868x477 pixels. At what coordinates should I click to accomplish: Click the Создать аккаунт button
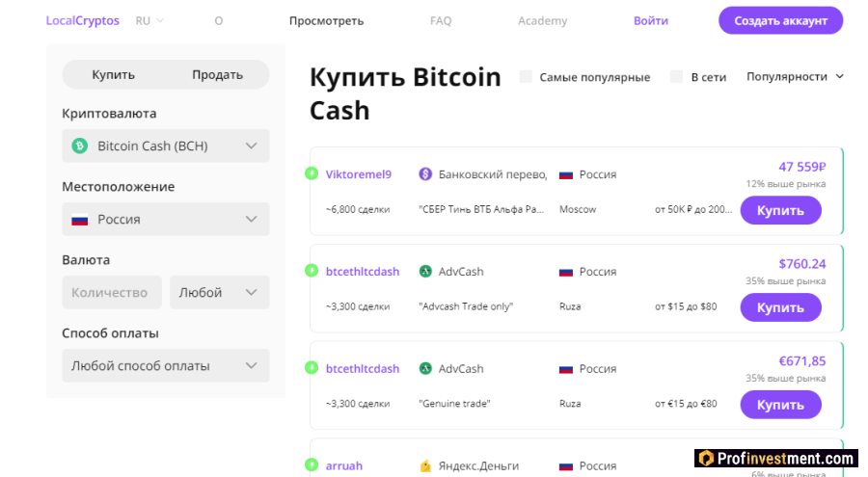[x=780, y=20]
